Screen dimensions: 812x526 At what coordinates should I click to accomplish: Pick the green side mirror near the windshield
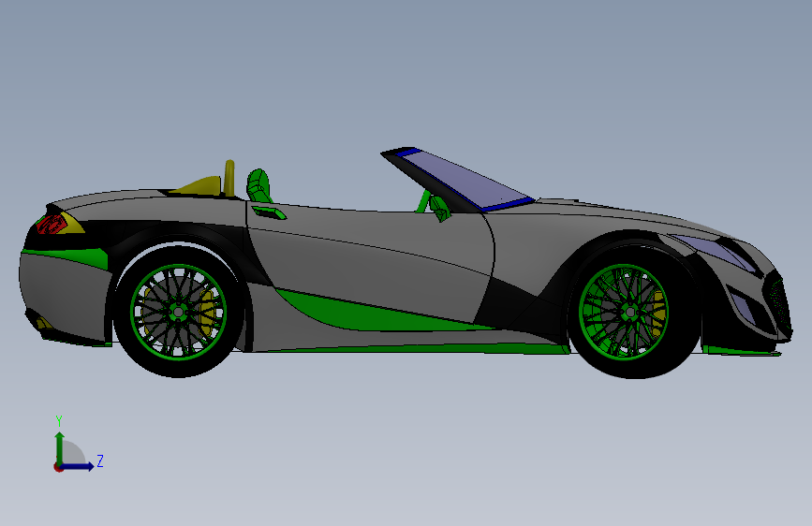click(x=439, y=208)
